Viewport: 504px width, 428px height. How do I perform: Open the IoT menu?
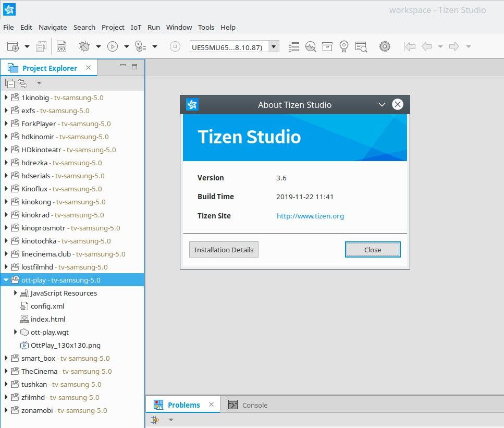tap(136, 27)
